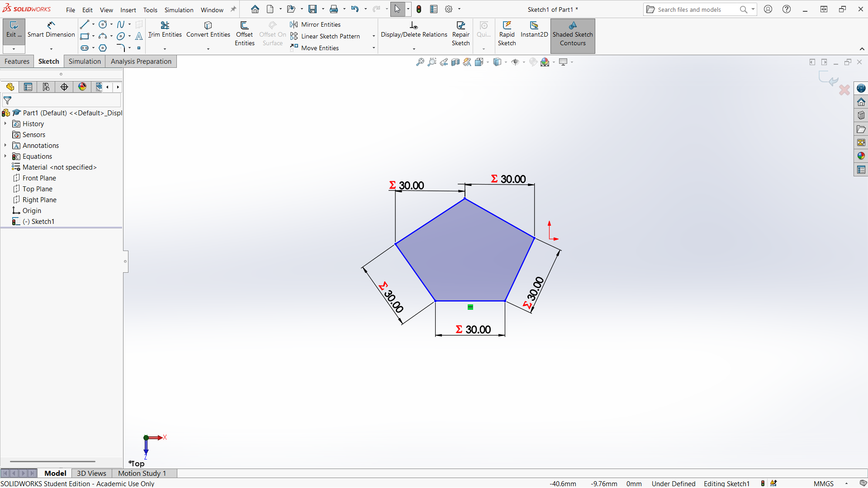Screen dimensions: 868x488
Task: Open SOLIDWORKS Resources in task pane
Action: coord(861,102)
